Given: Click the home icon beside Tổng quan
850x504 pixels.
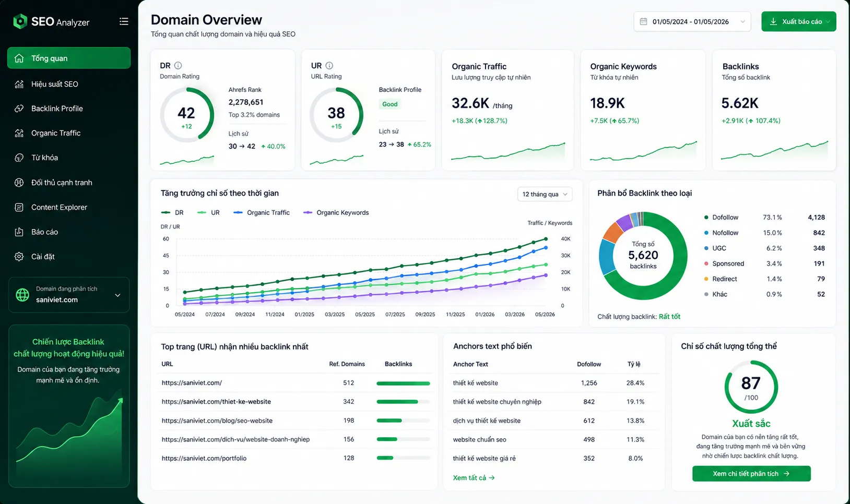Looking at the screenshot, I should point(19,58).
